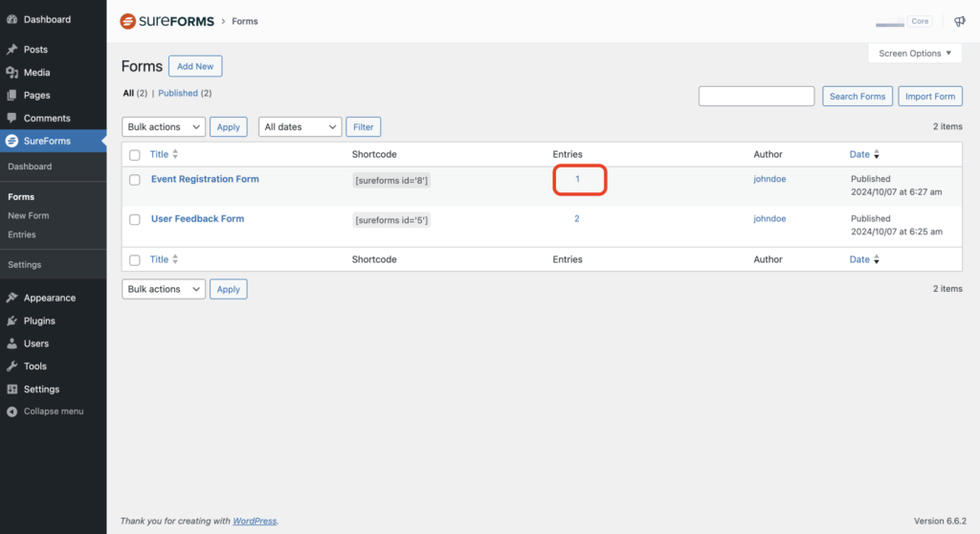
Task: Click the Media icon in sidebar
Action: point(12,73)
